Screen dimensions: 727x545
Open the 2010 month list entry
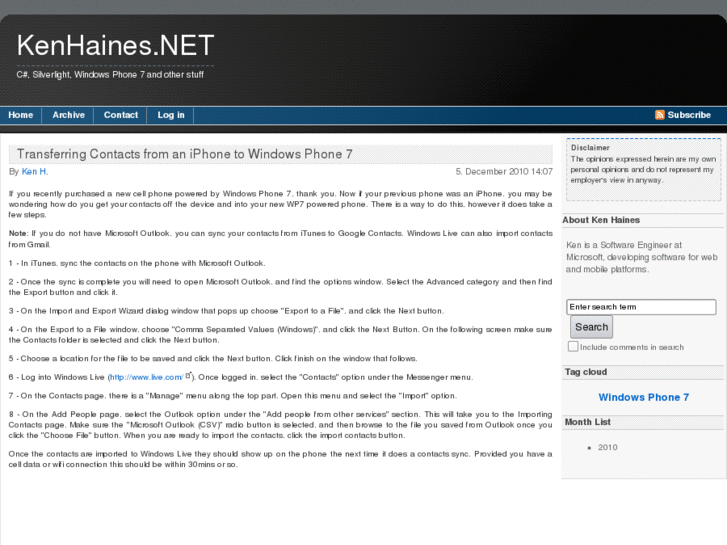click(x=607, y=447)
